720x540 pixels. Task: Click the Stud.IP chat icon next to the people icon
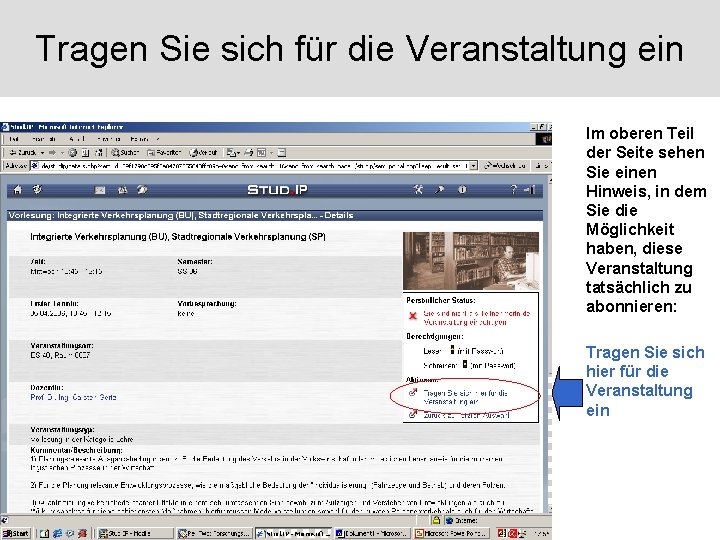click(142, 190)
